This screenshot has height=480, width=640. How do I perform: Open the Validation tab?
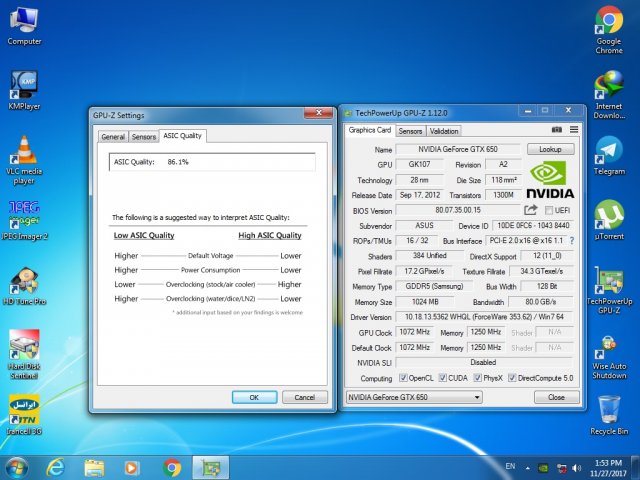tap(444, 131)
